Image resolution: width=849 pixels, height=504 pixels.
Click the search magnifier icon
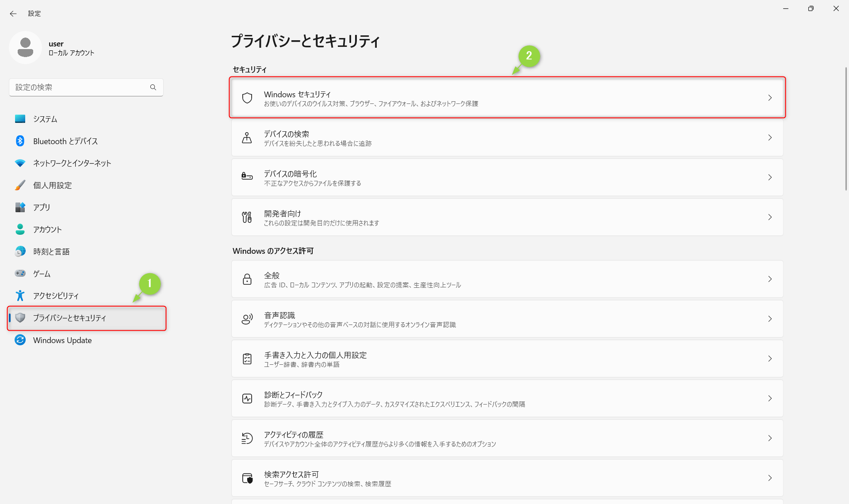(153, 88)
